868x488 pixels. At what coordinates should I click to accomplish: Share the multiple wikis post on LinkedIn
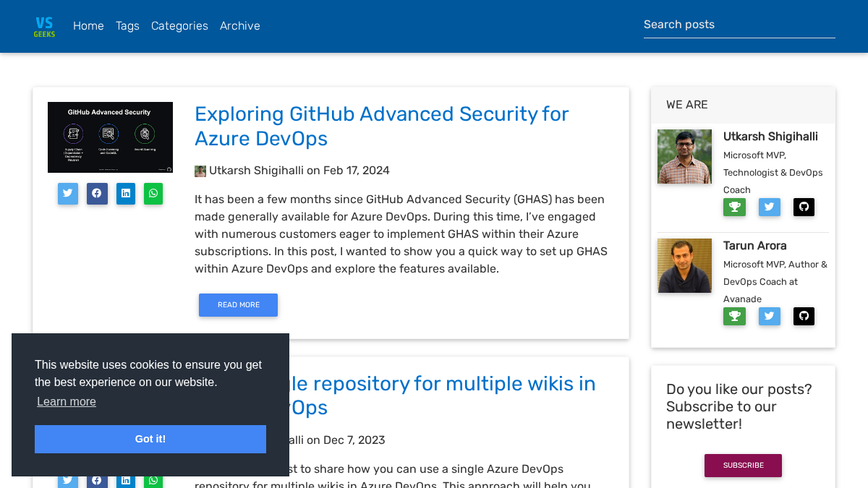pos(126,480)
